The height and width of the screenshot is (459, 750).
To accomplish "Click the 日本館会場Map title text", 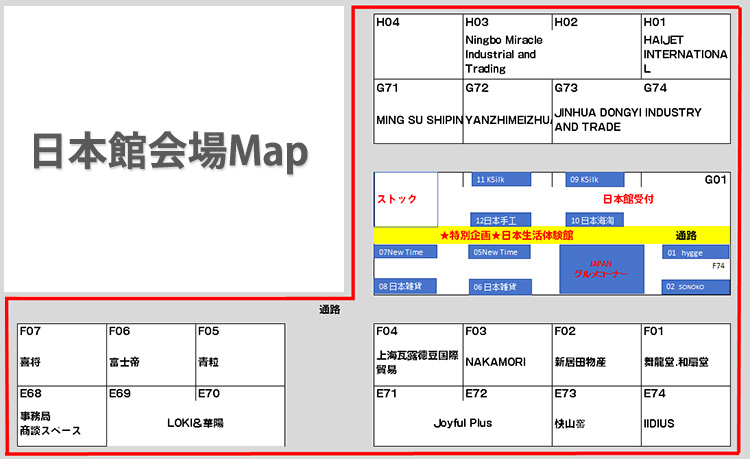I will [x=170, y=151].
